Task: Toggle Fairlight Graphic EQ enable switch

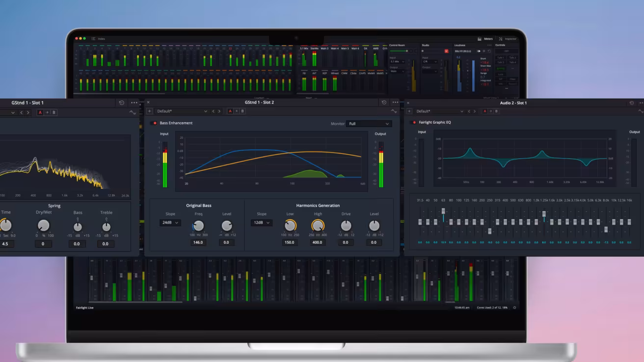Action: [414, 123]
